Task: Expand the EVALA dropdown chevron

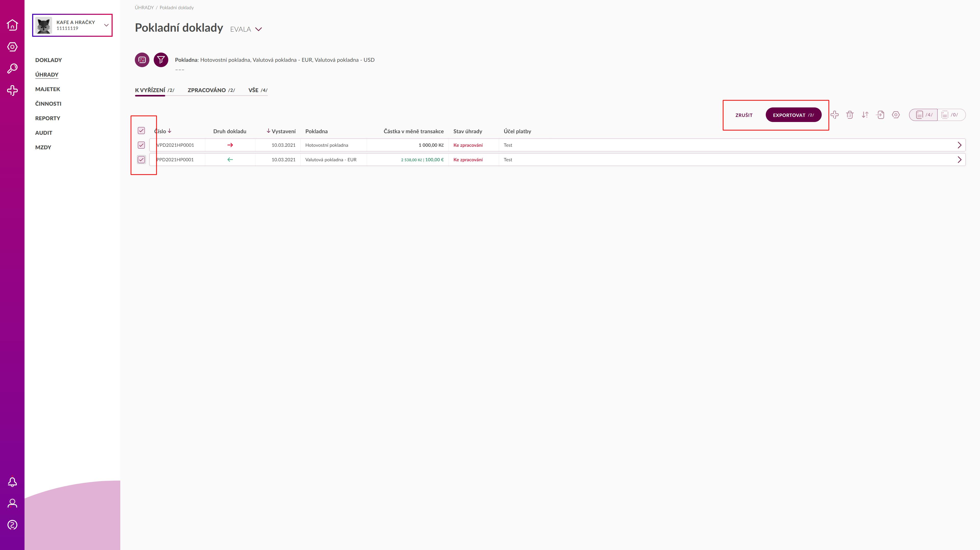Action: [x=259, y=29]
